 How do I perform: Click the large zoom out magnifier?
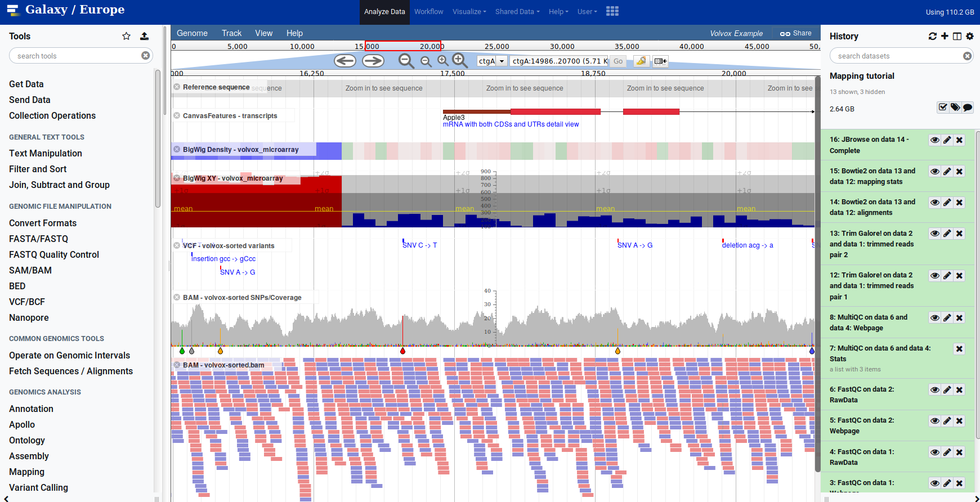pyautogui.click(x=406, y=61)
